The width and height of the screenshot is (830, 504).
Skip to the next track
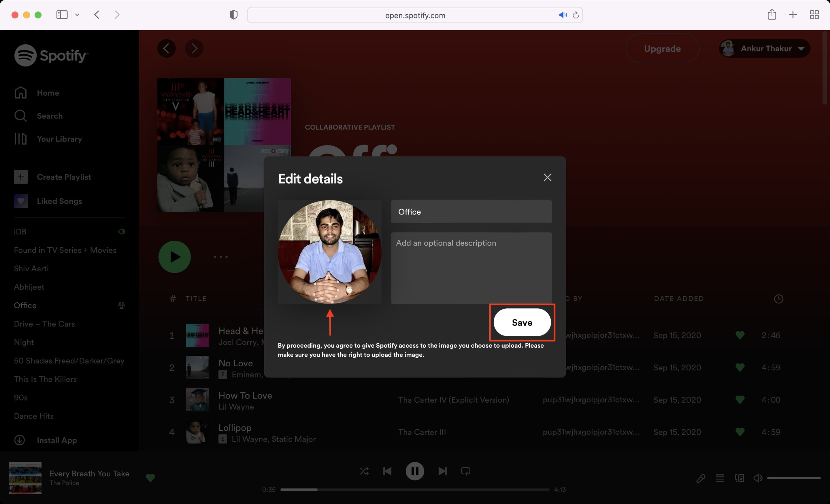click(442, 471)
